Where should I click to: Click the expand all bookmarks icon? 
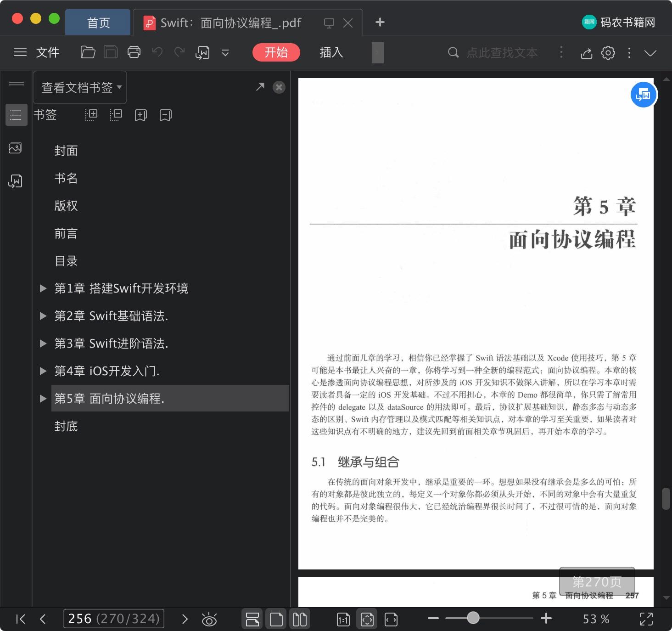[x=91, y=115]
